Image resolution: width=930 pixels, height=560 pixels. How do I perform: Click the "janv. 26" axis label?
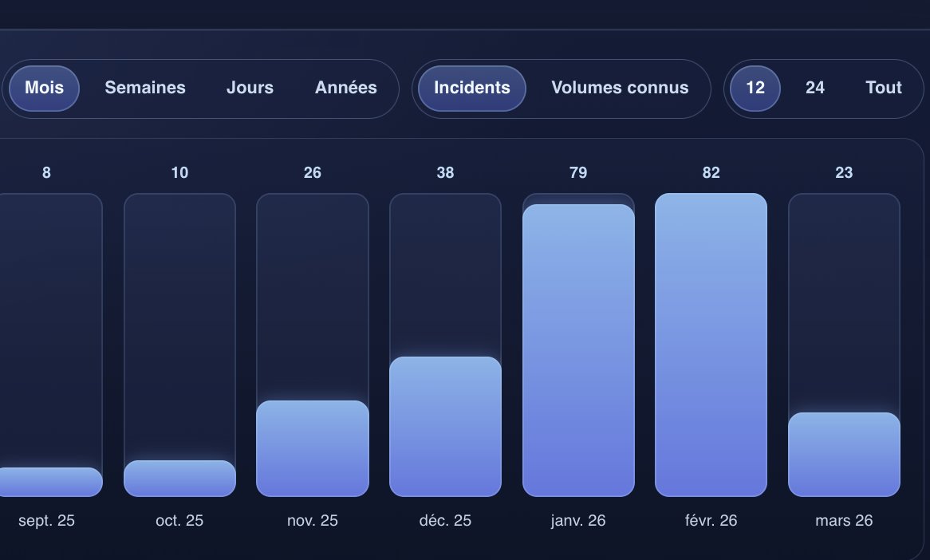(x=579, y=520)
